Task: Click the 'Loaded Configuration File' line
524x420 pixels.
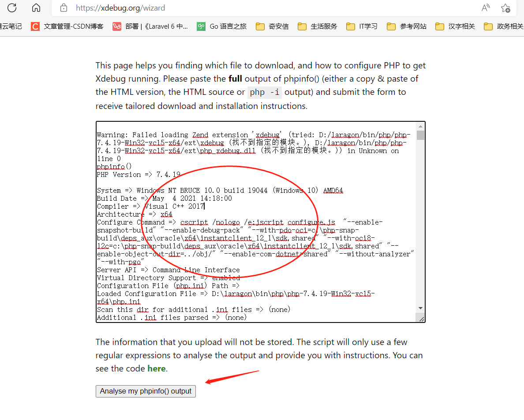Action: click(236, 298)
